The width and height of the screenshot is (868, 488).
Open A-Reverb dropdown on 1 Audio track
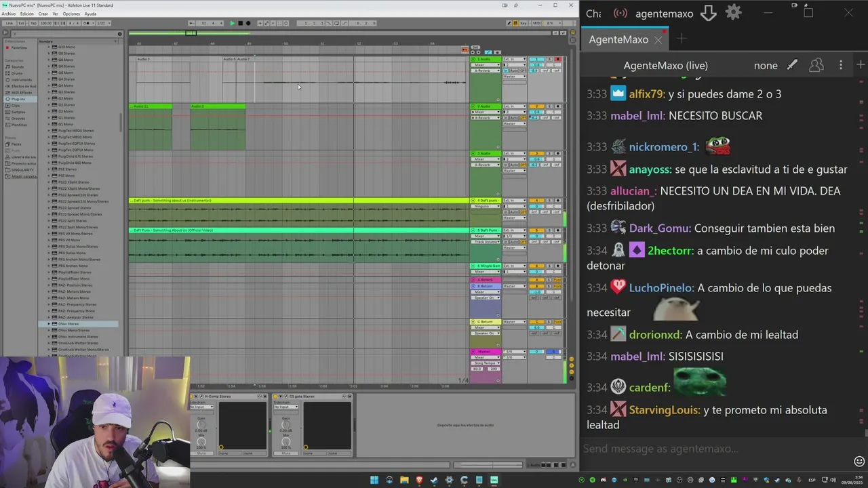tap(486, 70)
